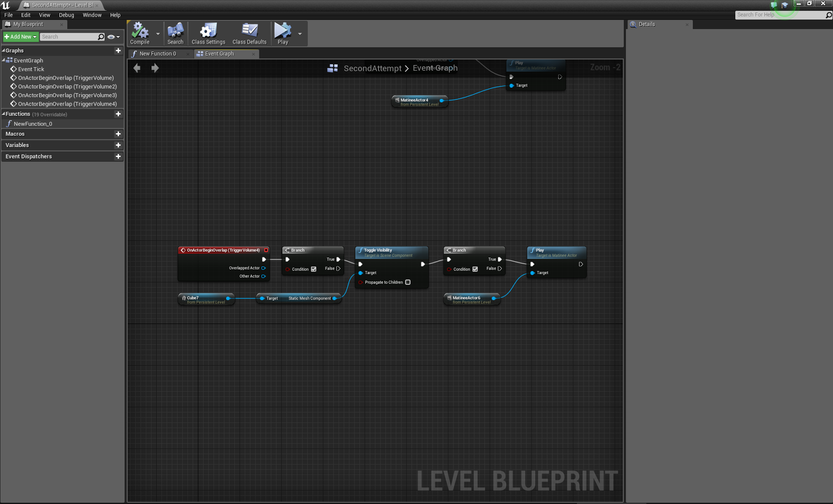
Task: Add a variable with Variables plus button
Action: click(118, 145)
